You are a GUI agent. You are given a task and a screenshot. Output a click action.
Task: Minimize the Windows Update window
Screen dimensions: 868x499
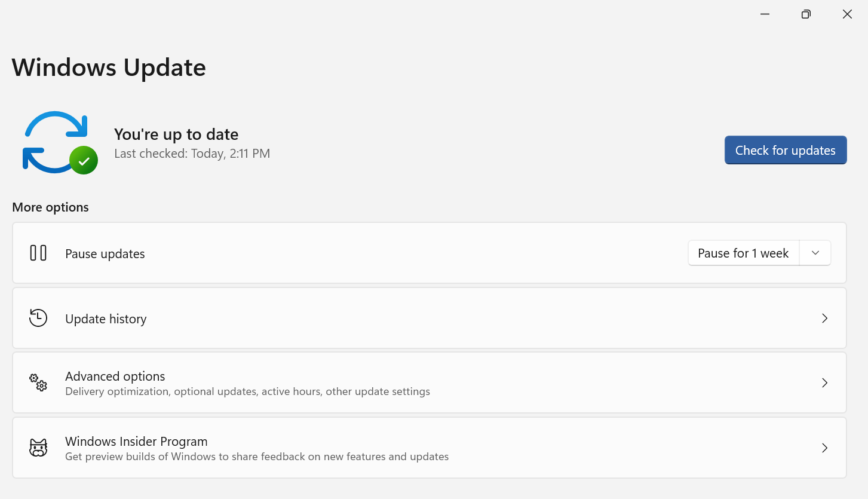tap(765, 14)
